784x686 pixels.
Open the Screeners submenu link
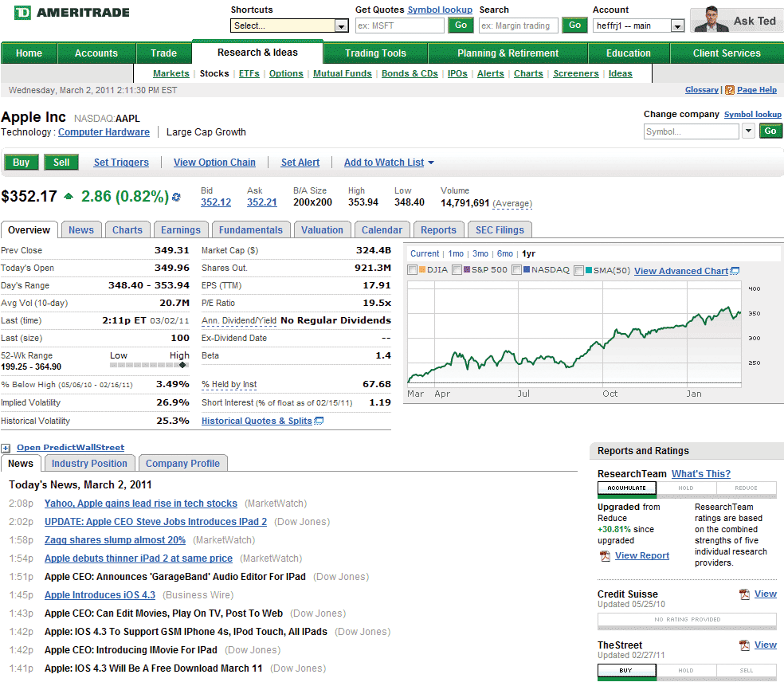(x=575, y=73)
